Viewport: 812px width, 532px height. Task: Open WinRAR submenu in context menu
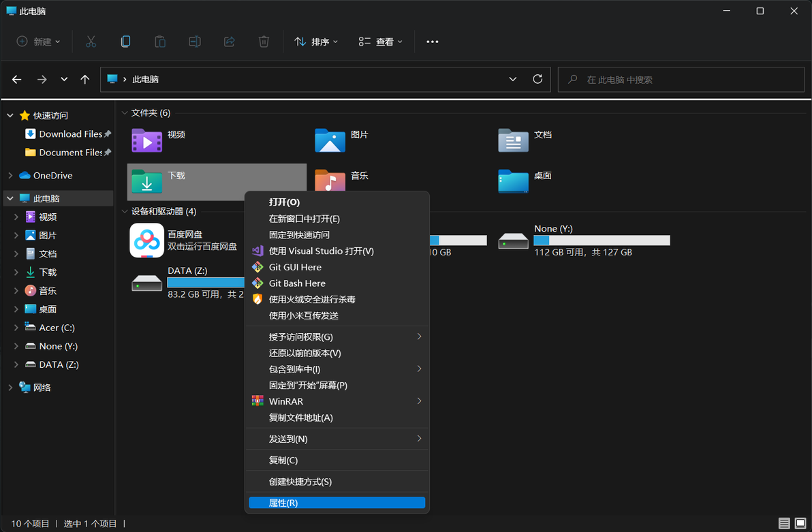(x=337, y=401)
